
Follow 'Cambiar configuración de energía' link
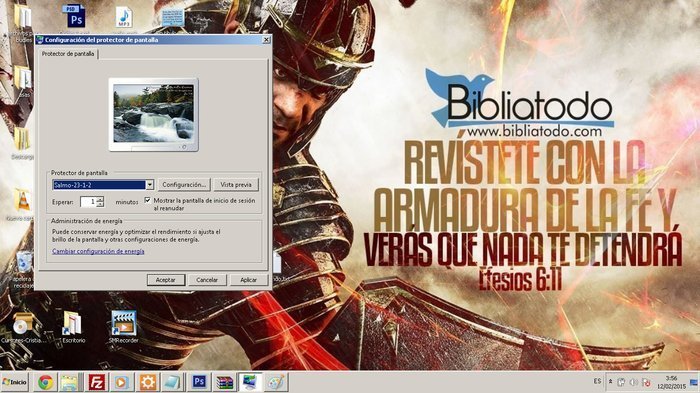[x=98, y=251]
